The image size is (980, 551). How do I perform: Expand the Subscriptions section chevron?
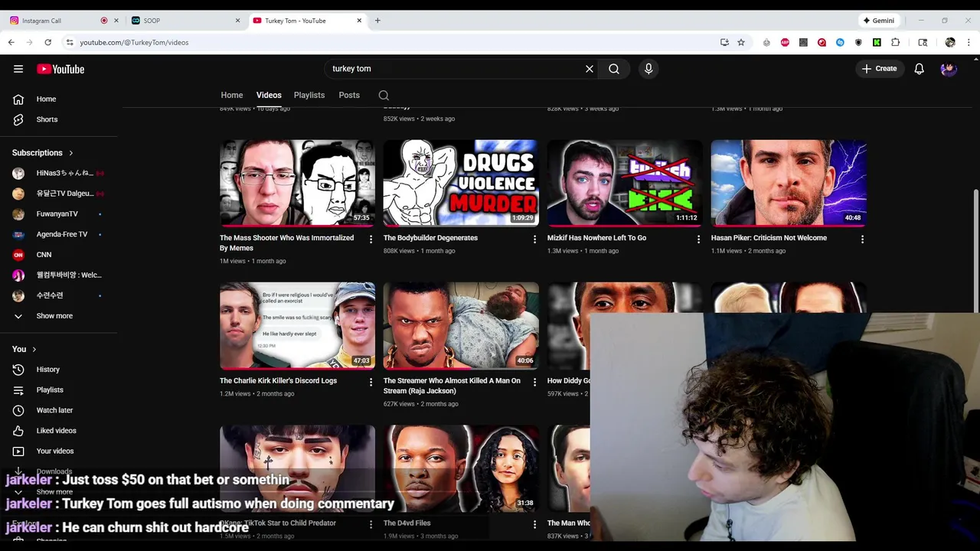click(71, 153)
